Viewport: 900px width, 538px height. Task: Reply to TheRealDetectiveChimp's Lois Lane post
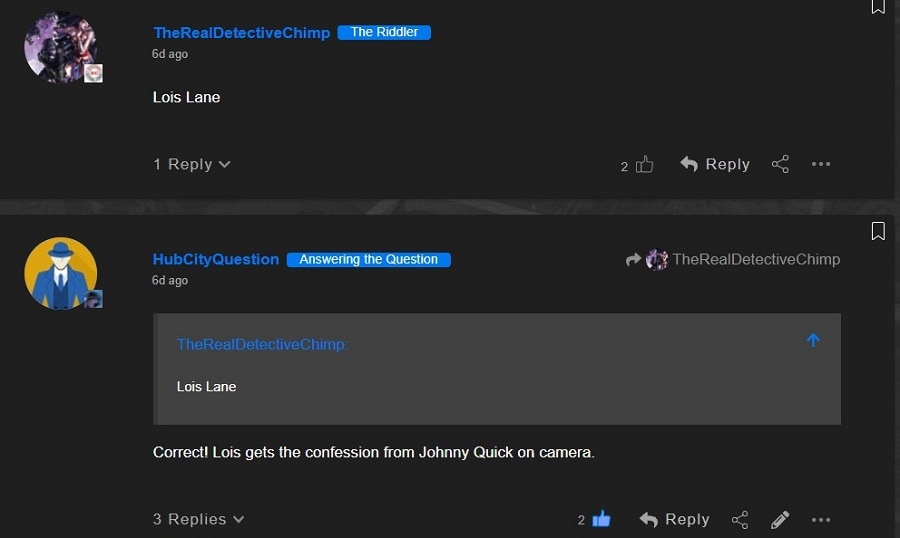(x=715, y=164)
